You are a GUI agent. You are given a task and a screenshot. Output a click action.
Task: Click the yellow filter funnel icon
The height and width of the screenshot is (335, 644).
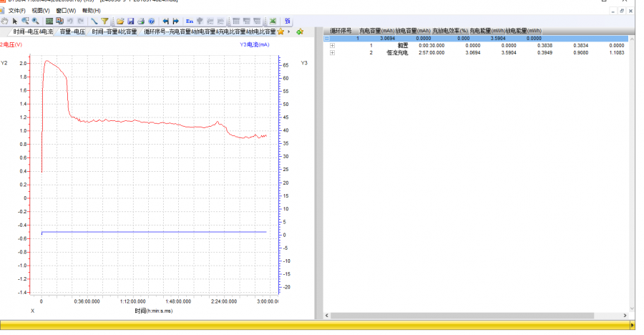pos(104,21)
